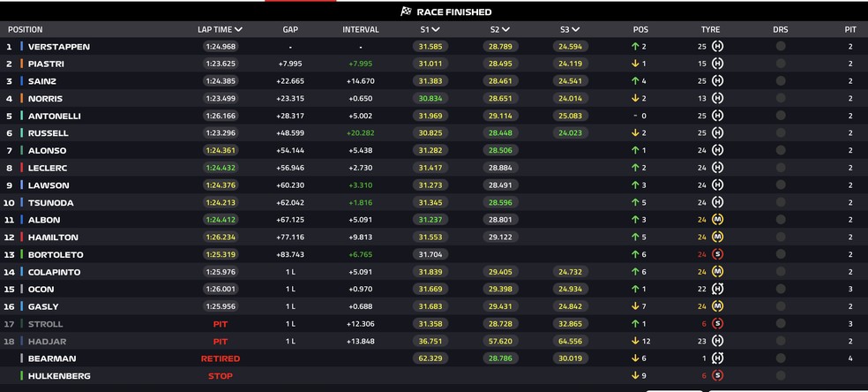Click Russell's 1:23.296 lap time cell
This screenshot has height=392, width=868.
[x=220, y=133]
